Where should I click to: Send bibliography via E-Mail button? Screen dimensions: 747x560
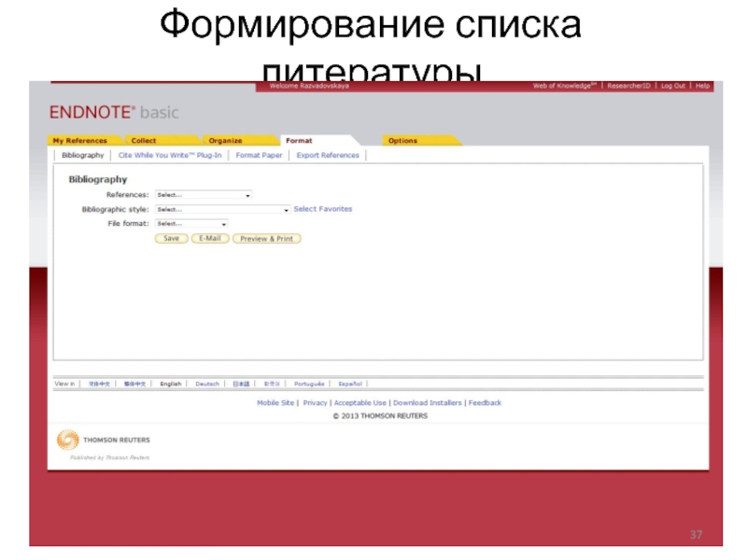tap(210, 239)
